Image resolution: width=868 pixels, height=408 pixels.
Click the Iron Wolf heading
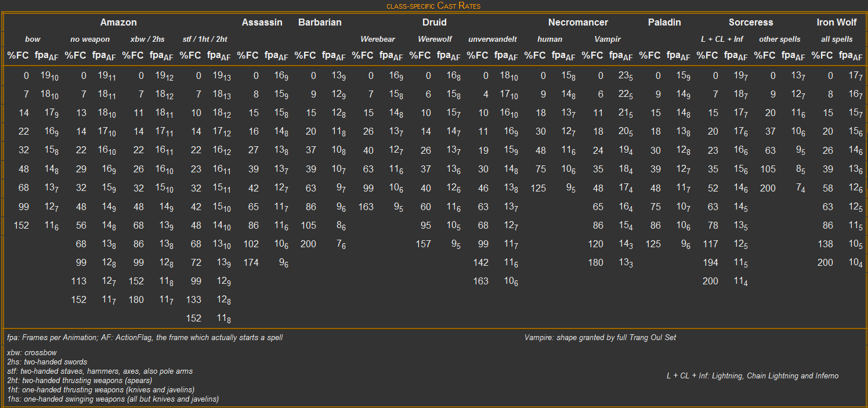[x=837, y=23]
